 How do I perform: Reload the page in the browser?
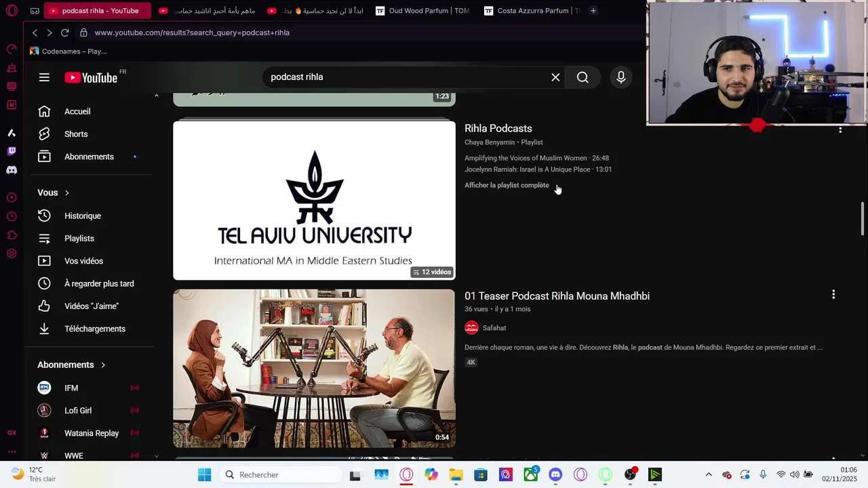[x=65, y=33]
